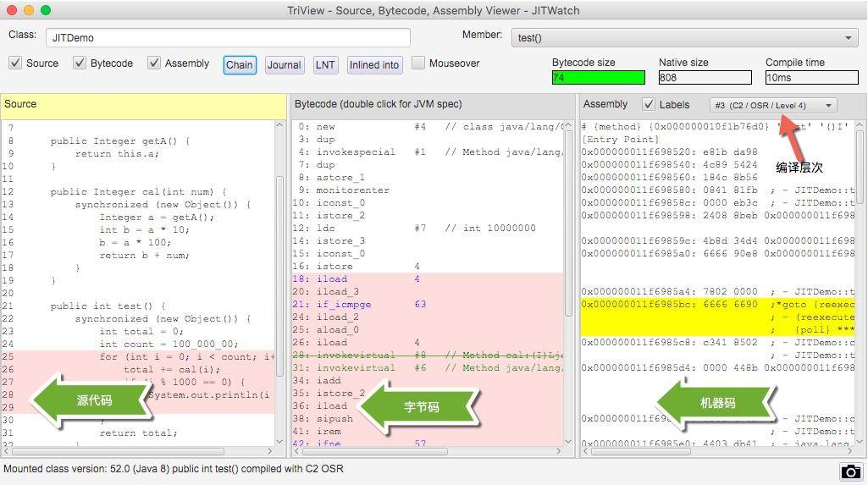This screenshot has width=868, height=485.
Task: Toggle the Source checkbox
Action: pos(15,63)
